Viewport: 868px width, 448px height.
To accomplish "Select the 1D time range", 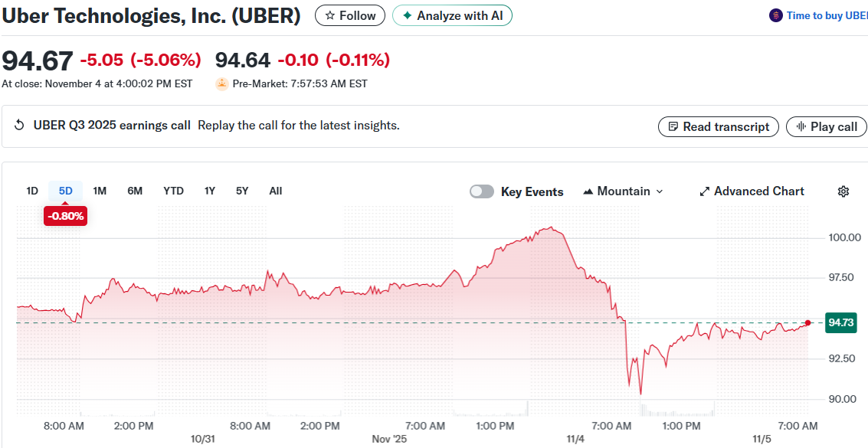I will pos(32,191).
